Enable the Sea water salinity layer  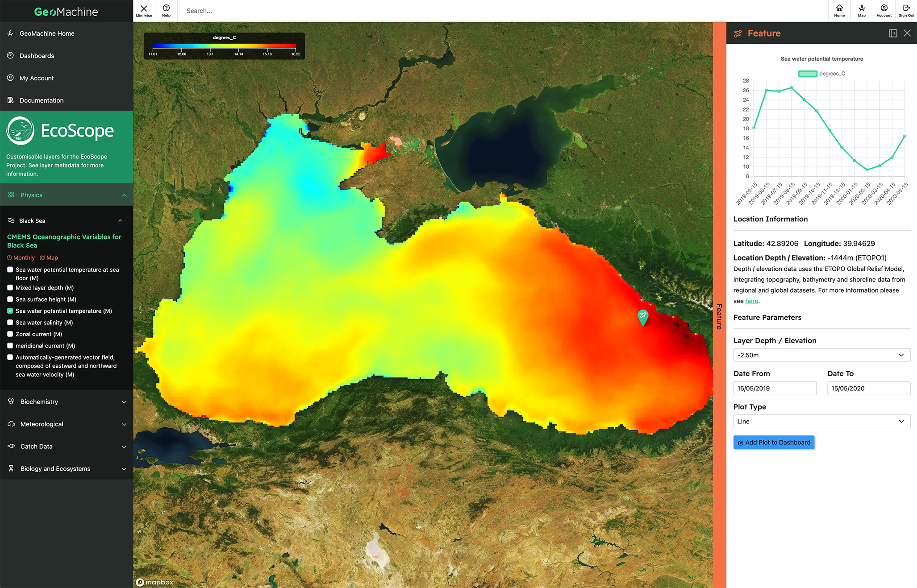click(10, 322)
